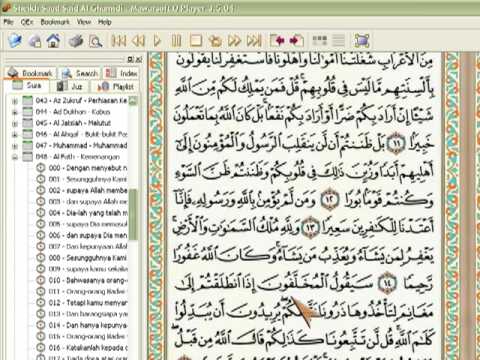Select verse 002 supaya Allah
Image resolution: width=480 pixels, height=360 pixels.
point(88,190)
